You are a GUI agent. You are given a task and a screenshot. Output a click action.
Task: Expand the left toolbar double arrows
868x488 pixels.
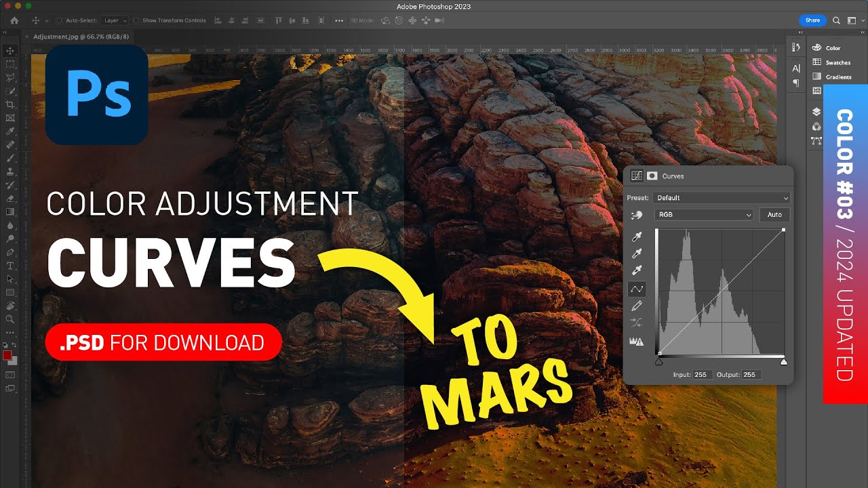click(5, 34)
